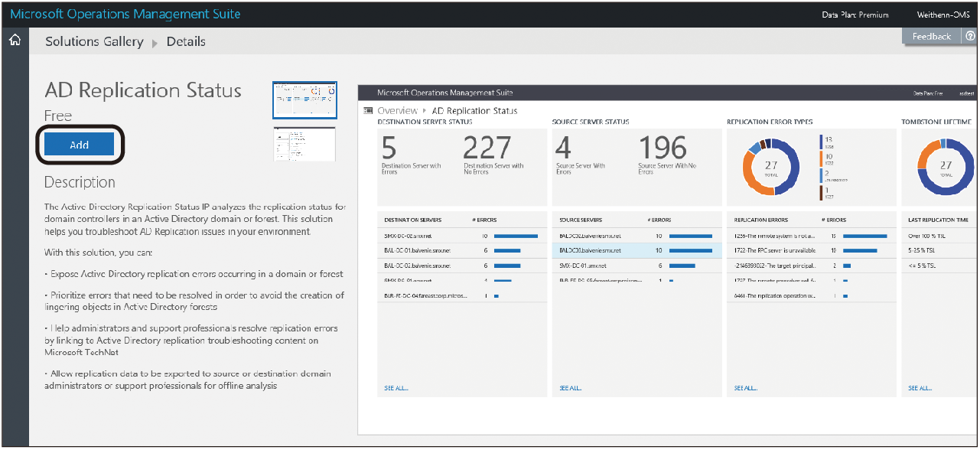Click Replication Error Types donut chart in preview
This screenshot has width=980, height=450.
click(x=771, y=168)
